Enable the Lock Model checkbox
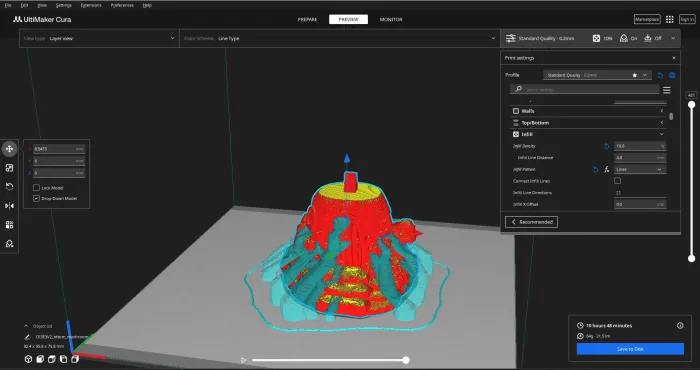Viewport: 700px width, 370px height. pyautogui.click(x=37, y=188)
